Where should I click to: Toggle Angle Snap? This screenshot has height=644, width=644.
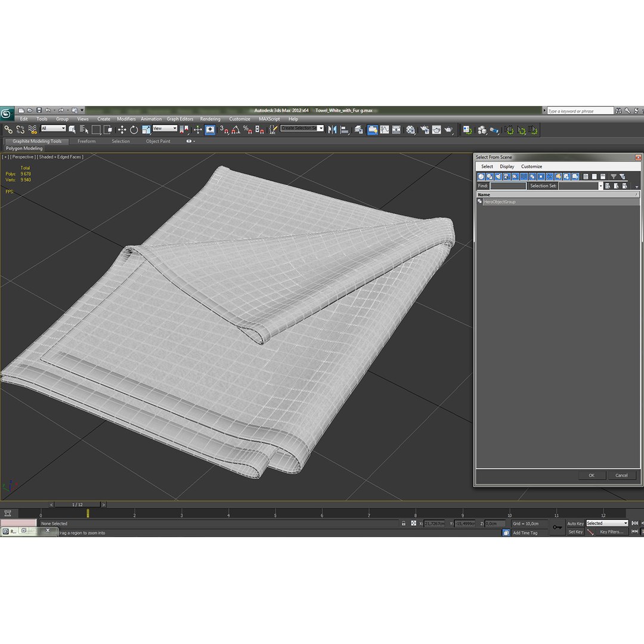(236, 130)
